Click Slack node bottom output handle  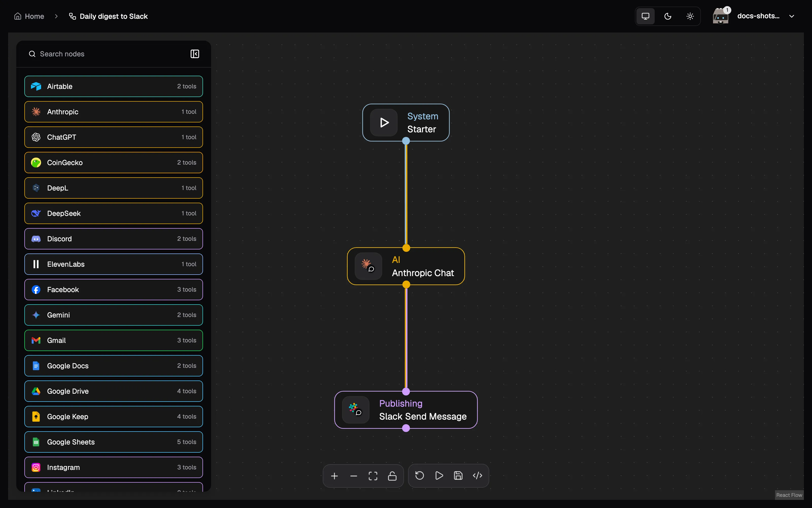[406, 428]
